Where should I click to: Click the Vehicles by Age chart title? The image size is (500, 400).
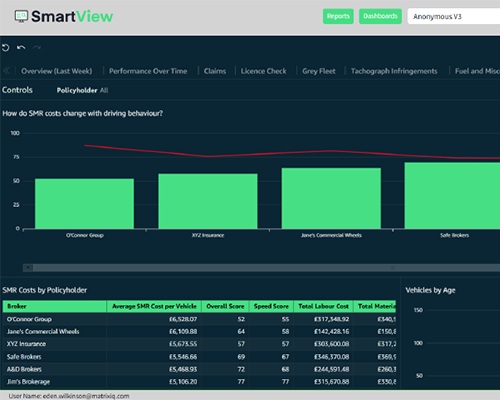430,290
